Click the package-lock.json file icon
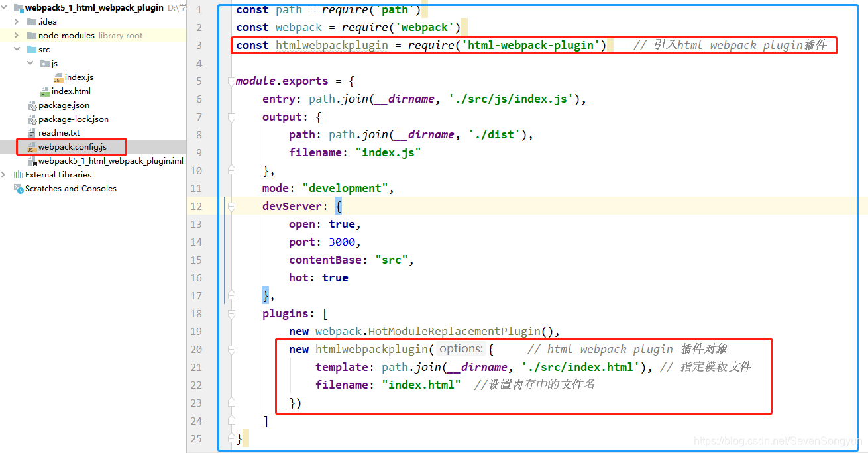The image size is (868, 453). tap(32, 119)
